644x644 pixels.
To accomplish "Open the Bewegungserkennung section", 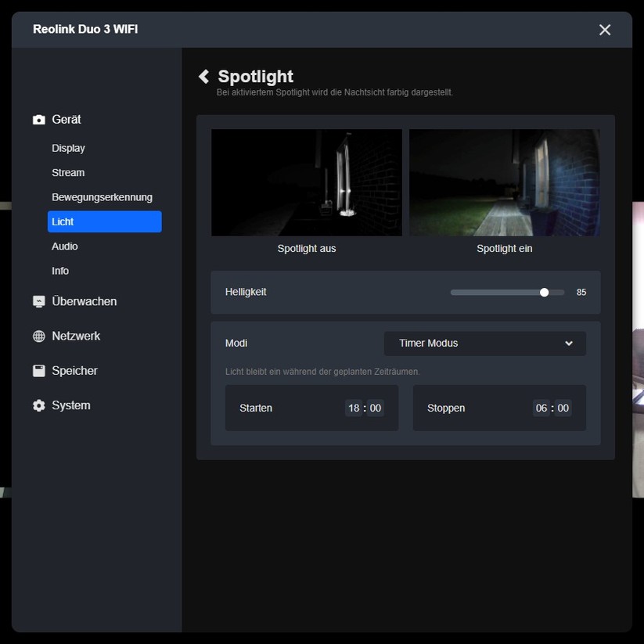I will click(x=101, y=197).
